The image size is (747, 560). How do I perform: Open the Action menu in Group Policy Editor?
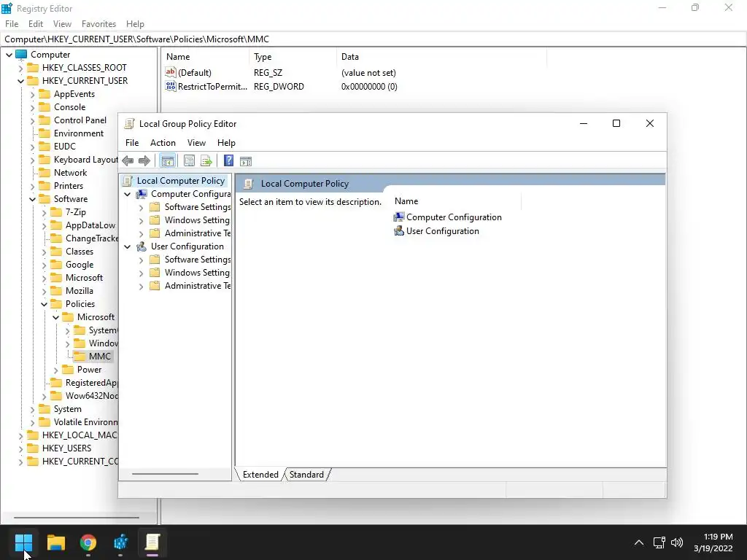[163, 143]
